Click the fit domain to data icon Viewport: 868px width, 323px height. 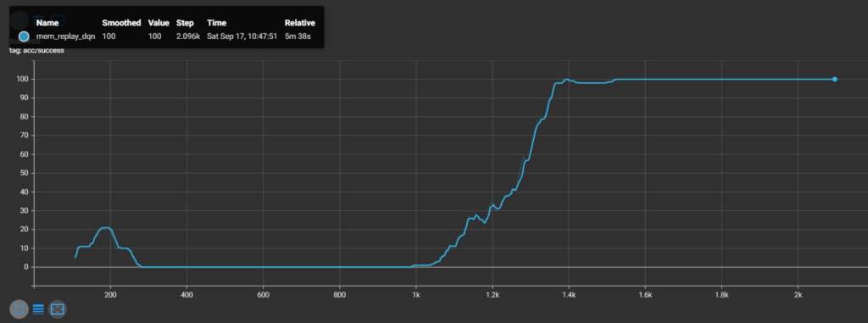[x=58, y=309]
